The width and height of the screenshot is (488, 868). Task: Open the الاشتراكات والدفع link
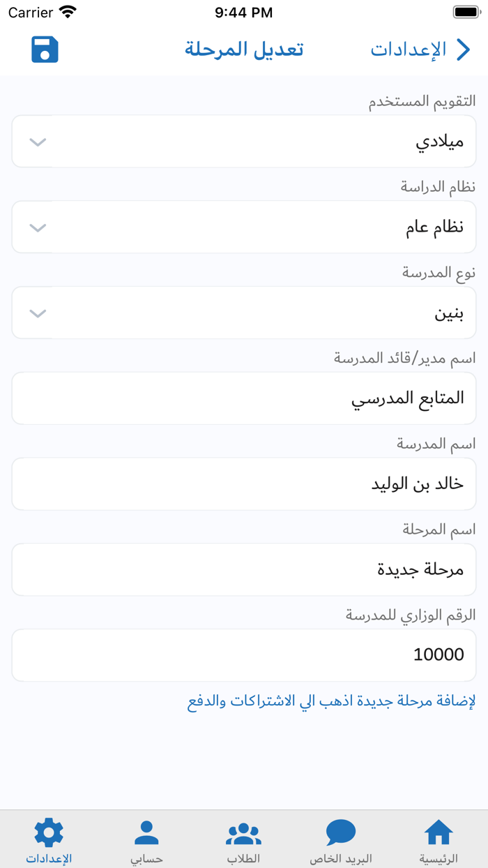pyautogui.click(x=244, y=703)
